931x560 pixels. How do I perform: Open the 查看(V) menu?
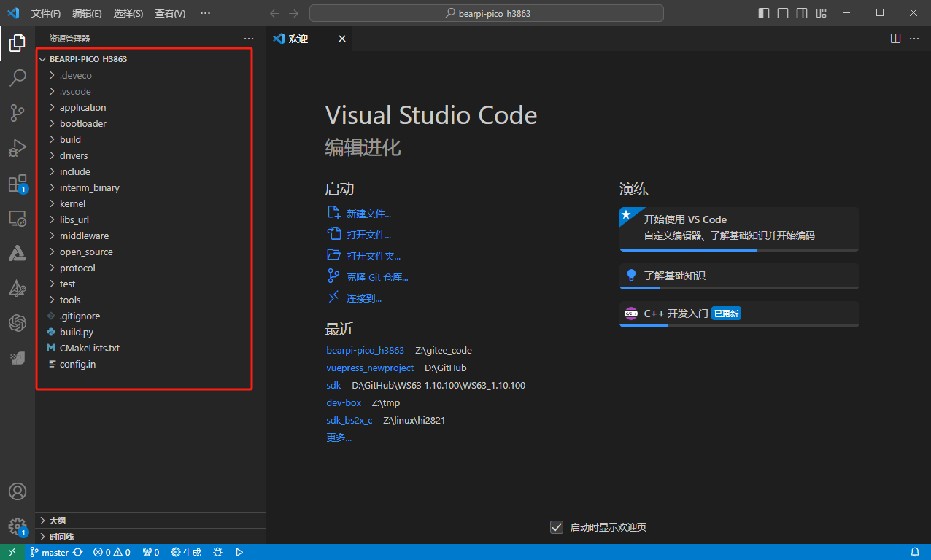(x=170, y=13)
